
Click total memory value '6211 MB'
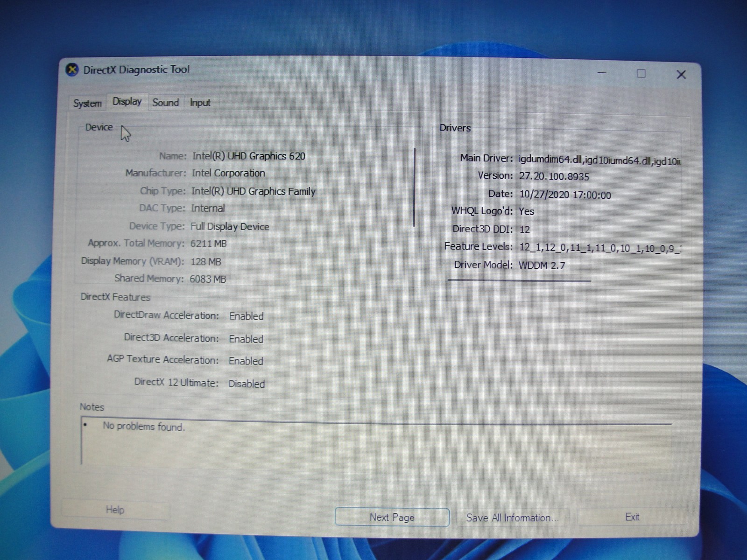(x=208, y=244)
